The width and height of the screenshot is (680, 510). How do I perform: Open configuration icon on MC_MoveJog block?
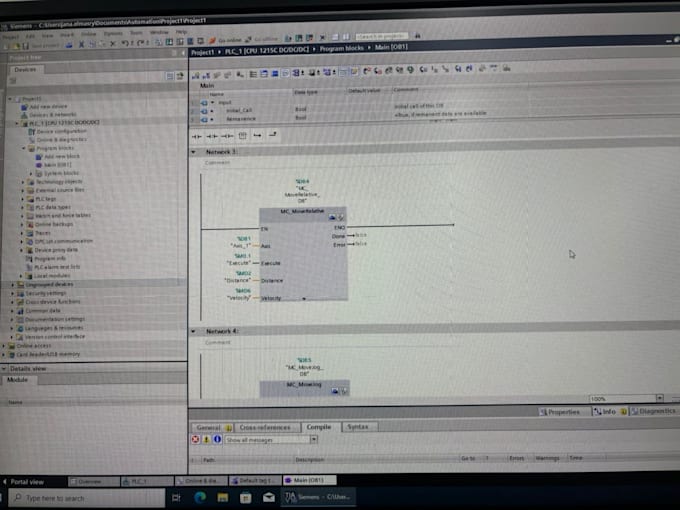tap(335, 391)
